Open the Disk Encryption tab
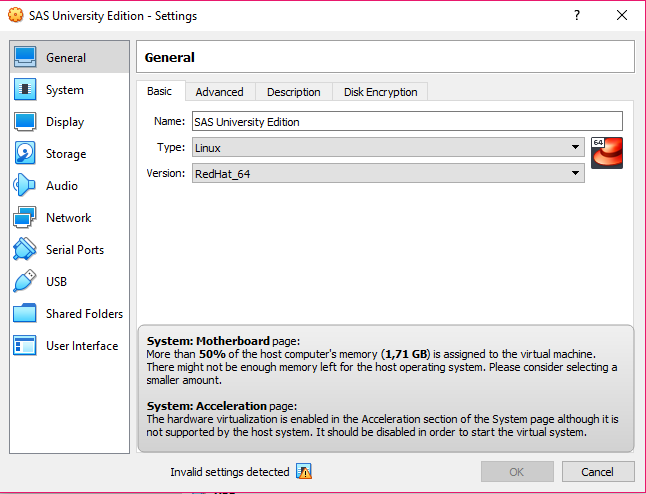Image resolution: width=646 pixels, height=494 pixels. (x=381, y=92)
